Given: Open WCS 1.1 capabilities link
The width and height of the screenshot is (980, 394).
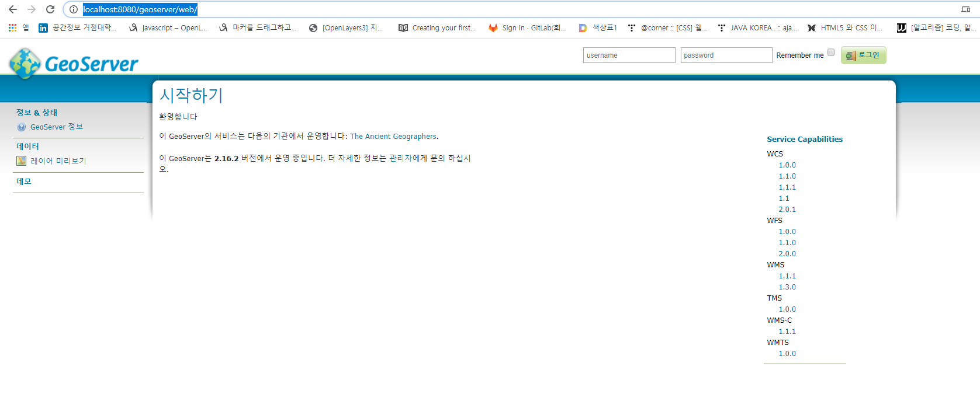Looking at the screenshot, I should pos(784,198).
